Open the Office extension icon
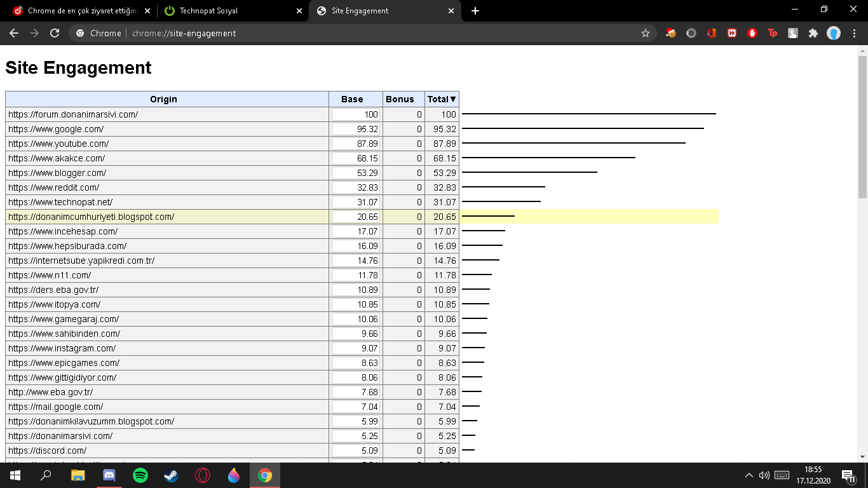Screen dimensions: 868x488 [x=712, y=33]
